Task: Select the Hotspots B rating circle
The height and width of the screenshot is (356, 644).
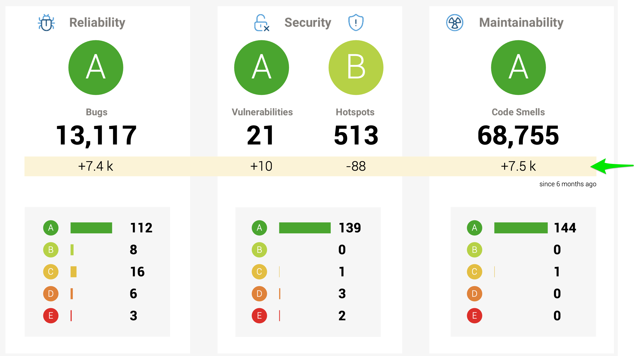Action: pyautogui.click(x=356, y=68)
